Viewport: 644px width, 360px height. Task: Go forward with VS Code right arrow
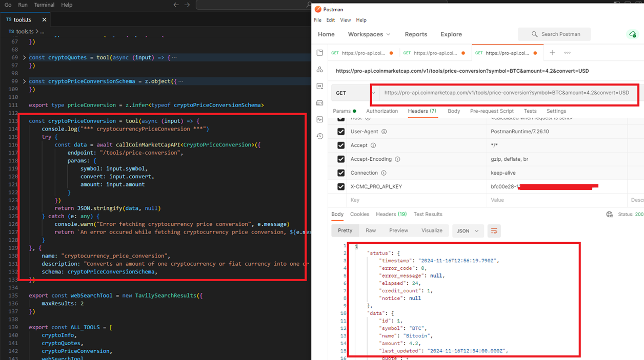click(x=187, y=5)
